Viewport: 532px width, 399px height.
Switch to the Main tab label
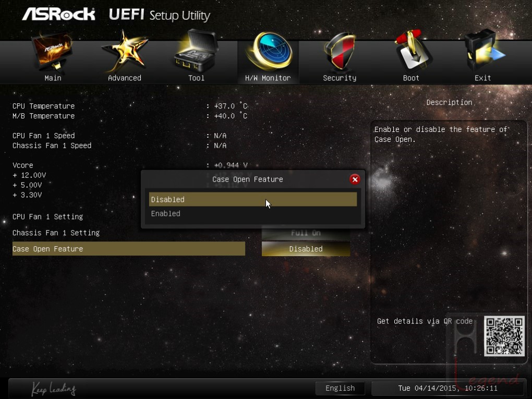point(53,78)
